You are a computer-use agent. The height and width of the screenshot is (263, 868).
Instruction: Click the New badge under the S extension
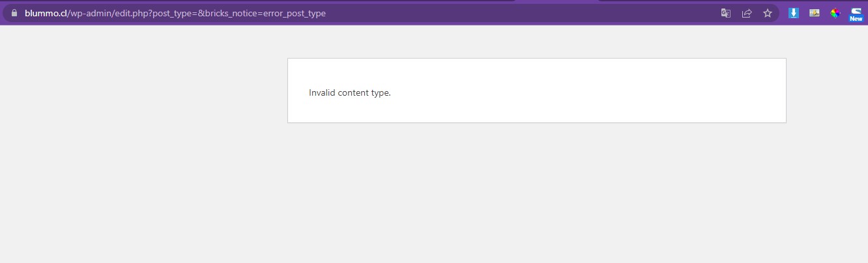click(x=856, y=20)
